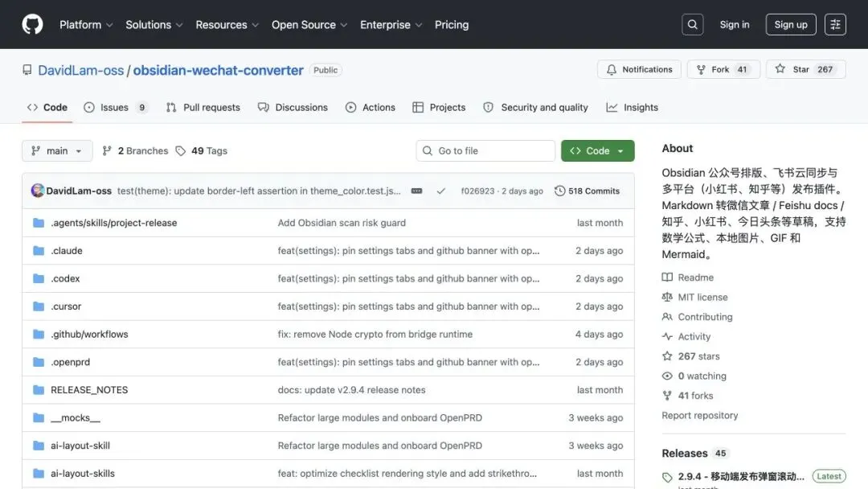Open the .agents/skills/project-release folder
Screen dimensions: 868x489
(x=114, y=223)
